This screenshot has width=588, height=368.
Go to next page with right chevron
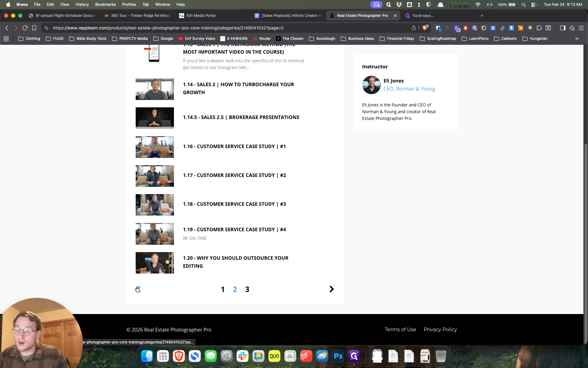(x=331, y=289)
